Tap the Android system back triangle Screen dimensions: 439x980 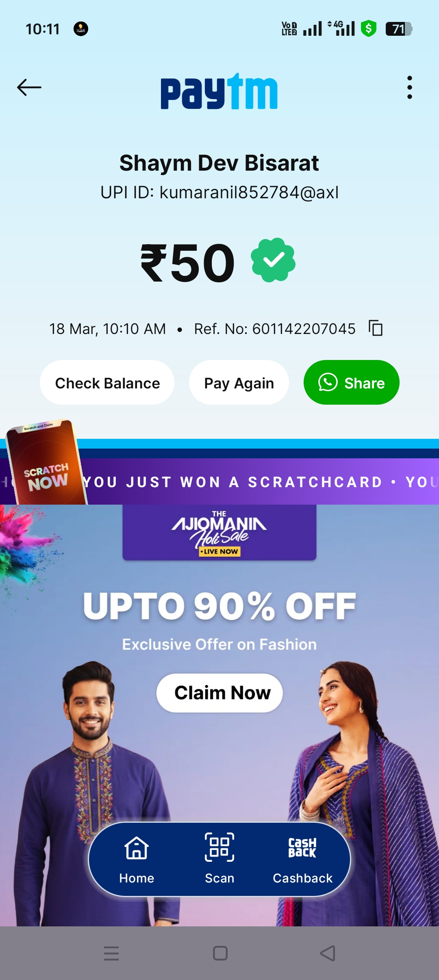pyautogui.click(x=328, y=953)
